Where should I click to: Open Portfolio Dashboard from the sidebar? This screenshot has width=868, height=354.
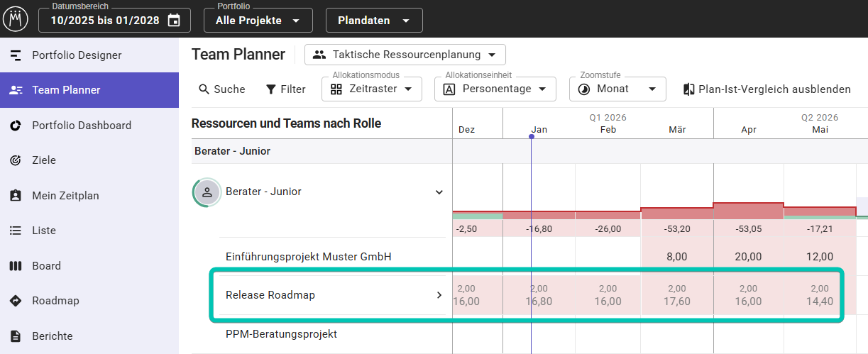point(82,126)
